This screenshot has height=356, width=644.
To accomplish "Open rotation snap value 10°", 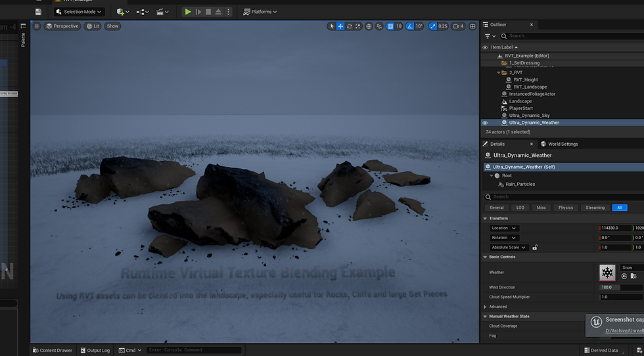I will point(419,26).
